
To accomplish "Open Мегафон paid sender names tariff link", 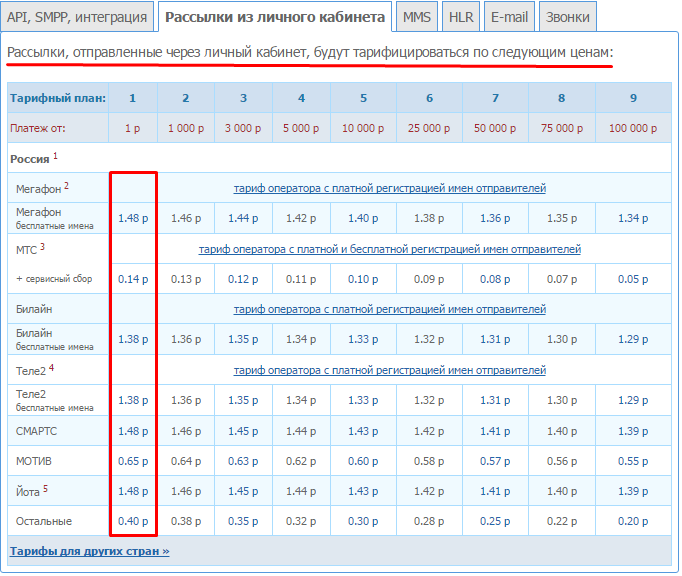I will [x=390, y=188].
